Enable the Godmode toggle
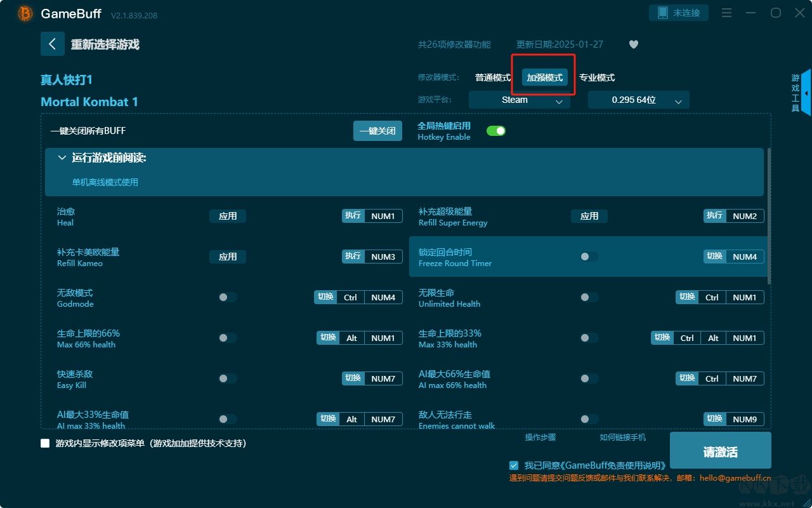This screenshot has height=508, width=812. [x=227, y=297]
